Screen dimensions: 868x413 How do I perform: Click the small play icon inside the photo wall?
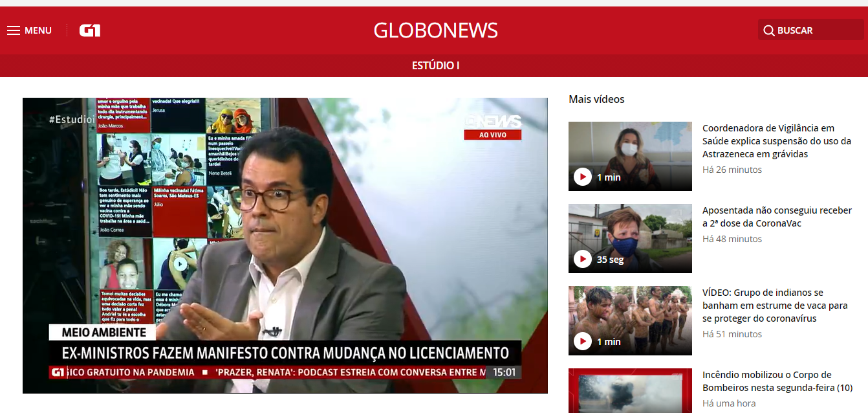(180, 263)
